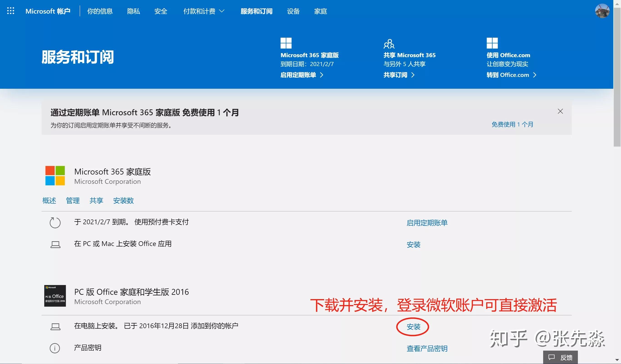Switch to the 安装数 tab

pos(123,201)
